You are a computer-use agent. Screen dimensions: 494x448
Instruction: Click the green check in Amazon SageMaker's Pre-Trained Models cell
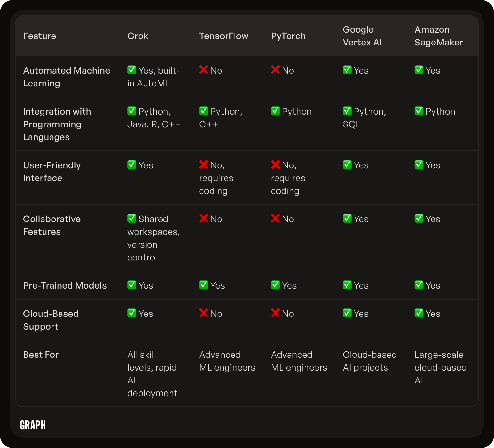[419, 285]
